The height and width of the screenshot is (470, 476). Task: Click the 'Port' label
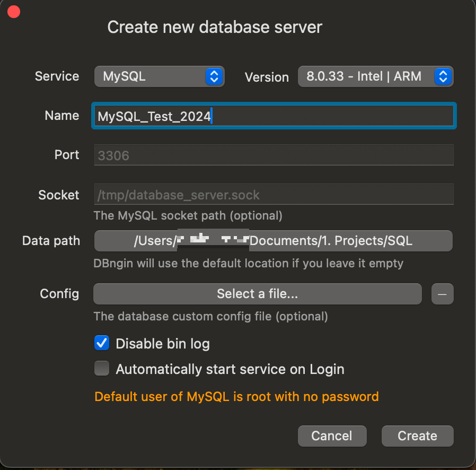[x=67, y=155]
